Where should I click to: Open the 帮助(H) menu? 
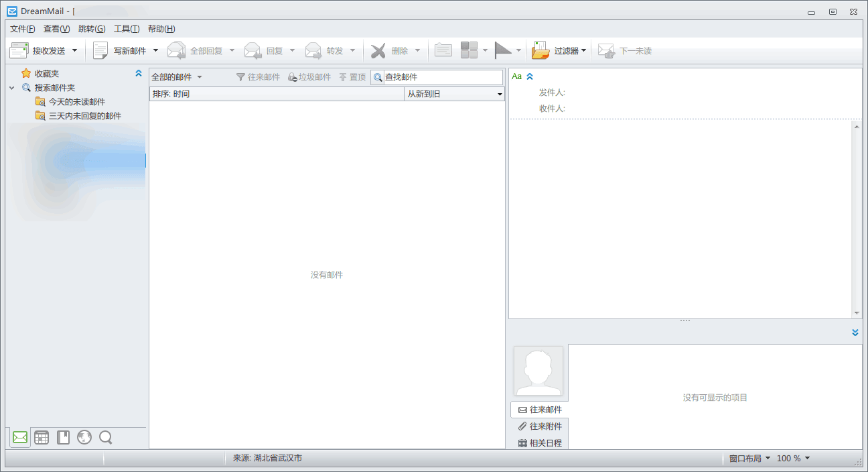161,29
